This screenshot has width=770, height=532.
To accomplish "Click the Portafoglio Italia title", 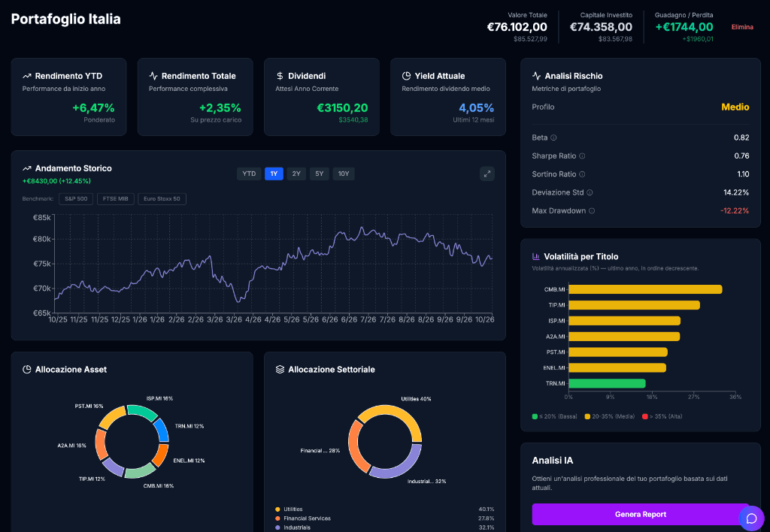I will pos(66,19).
